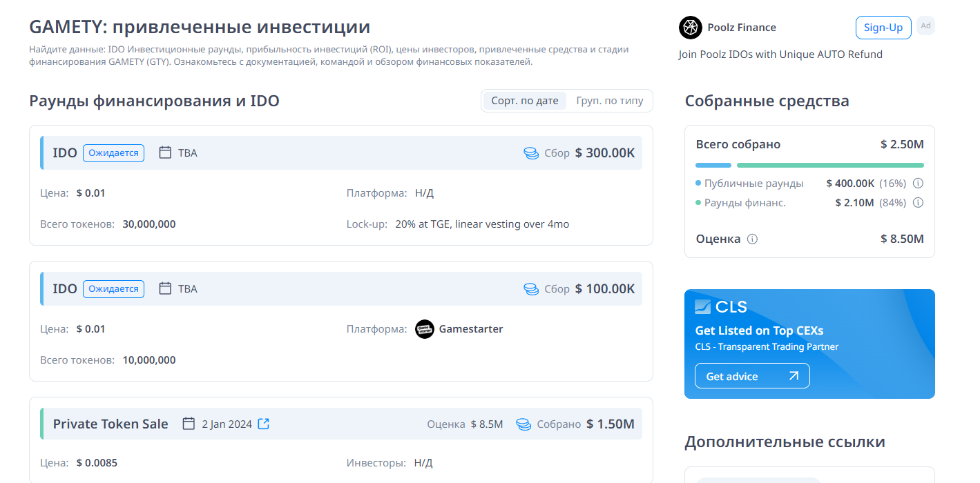Select the Сорт. по дате sorting option
Screen dimensions: 980x483
click(525, 101)
